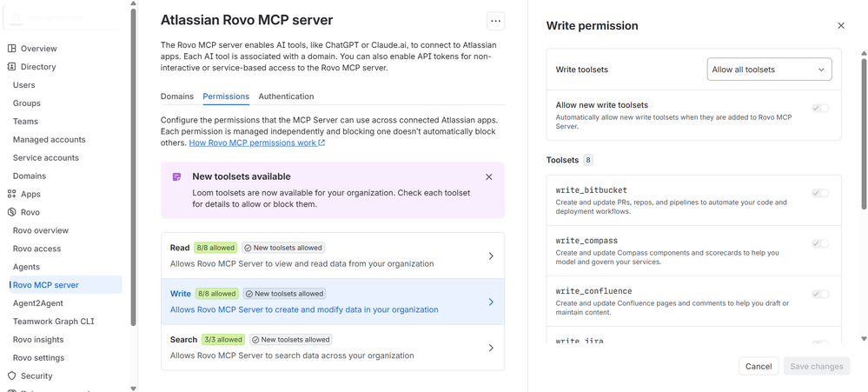Click the Toolsets count badge 8

point(588,161)
